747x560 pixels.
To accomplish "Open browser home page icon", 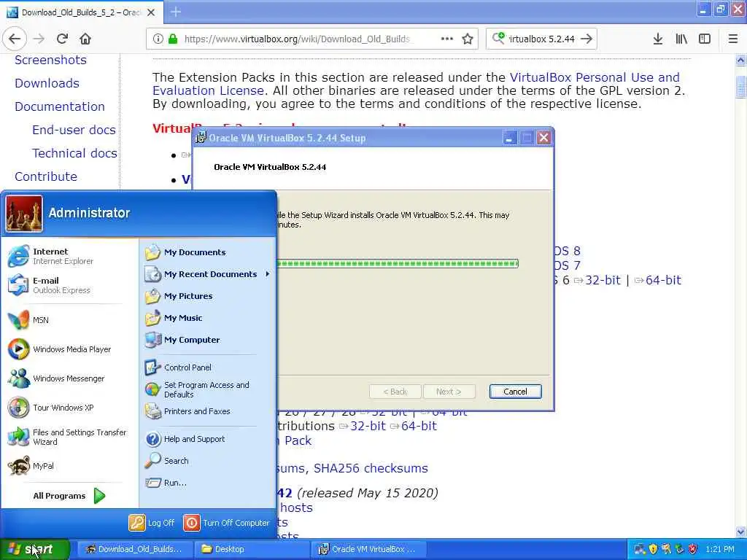I will [x=85, y=39].
